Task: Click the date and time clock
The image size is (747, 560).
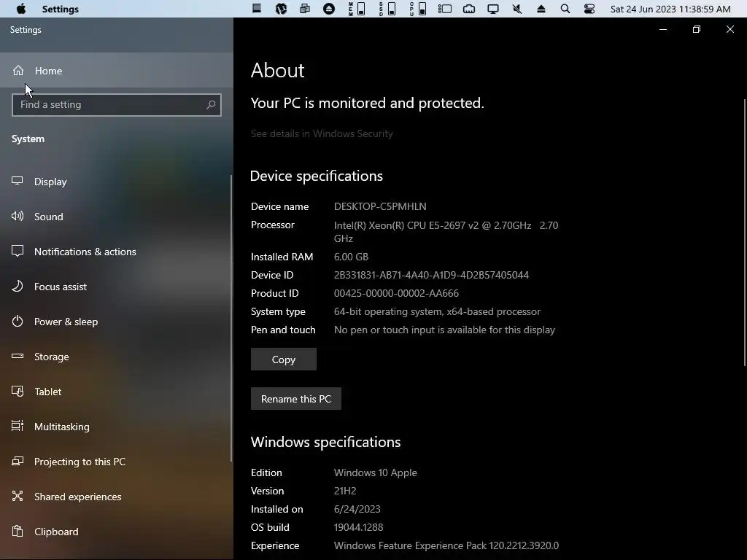Action: [670, 9]
